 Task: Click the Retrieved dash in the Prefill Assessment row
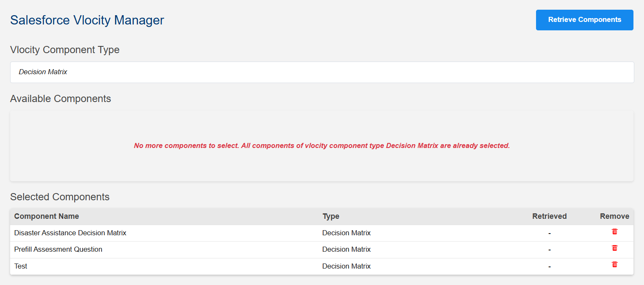tap(550, 250)
